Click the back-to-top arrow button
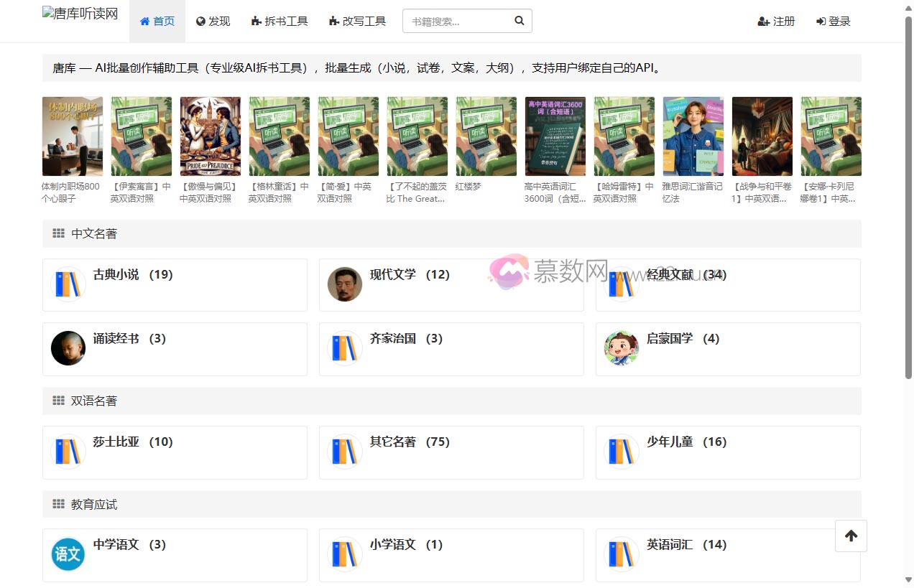The width and height of the screenshot is (914, 588). click(851, 536)
